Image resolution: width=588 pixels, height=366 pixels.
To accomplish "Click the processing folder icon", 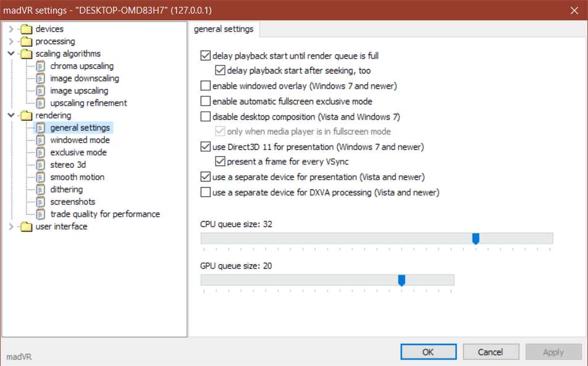I will tap(26, 41).
